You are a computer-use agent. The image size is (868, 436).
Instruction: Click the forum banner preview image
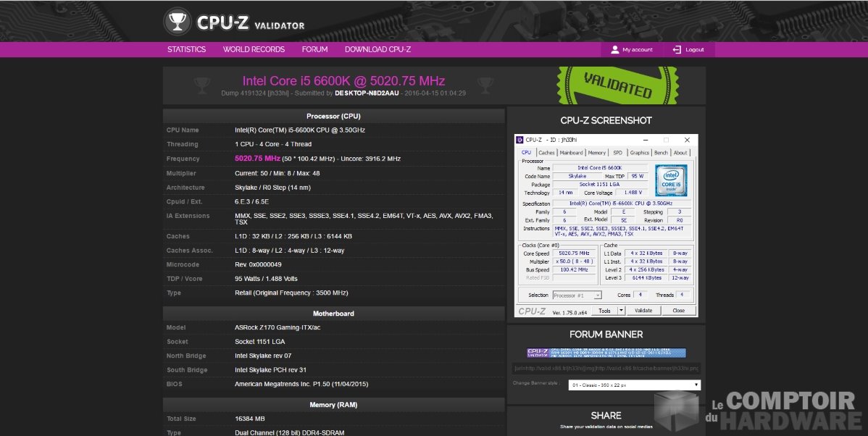click(x=606, y=353)
